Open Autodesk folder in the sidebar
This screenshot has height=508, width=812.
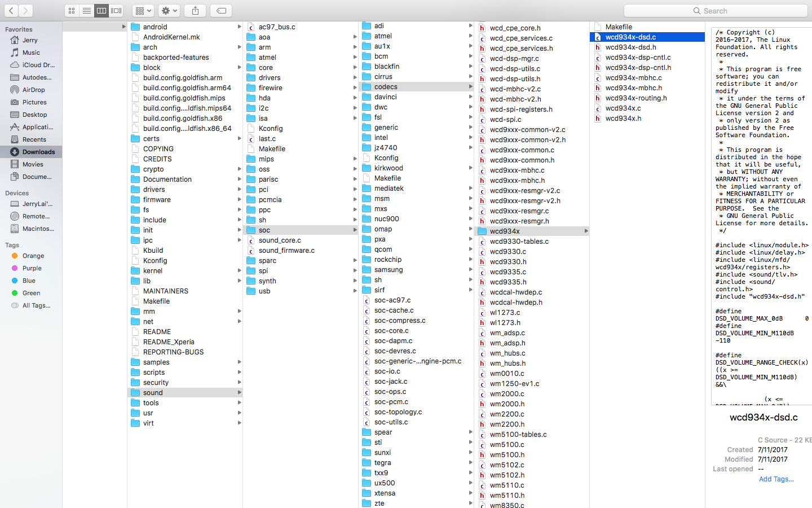coord(31,77)
